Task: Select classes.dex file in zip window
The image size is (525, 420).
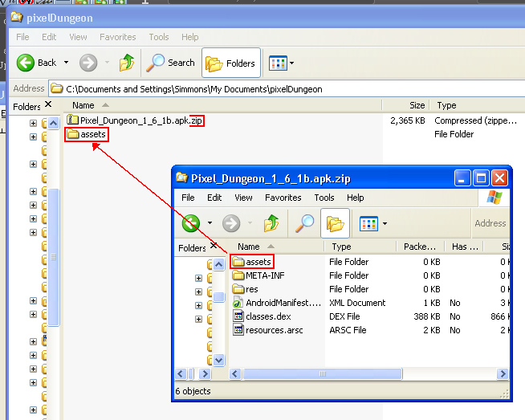Action: pyautogui.click(x=262, y=316)
